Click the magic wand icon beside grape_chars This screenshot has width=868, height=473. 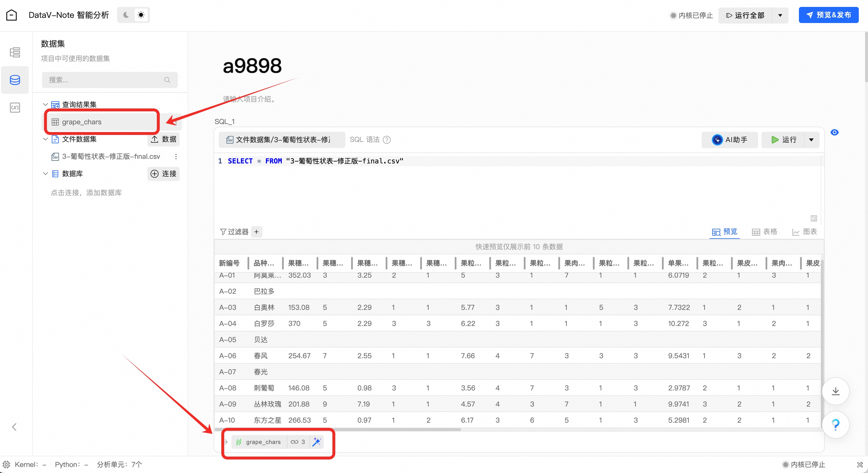[316, 442]
